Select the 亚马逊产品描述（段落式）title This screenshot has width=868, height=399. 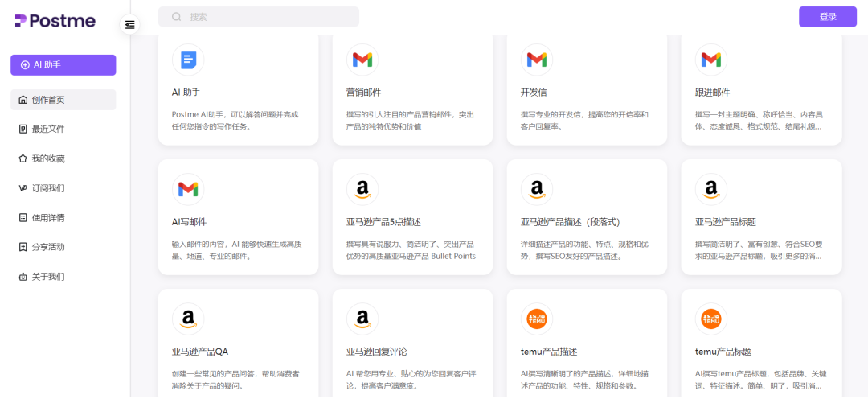[x=570, y=222]
